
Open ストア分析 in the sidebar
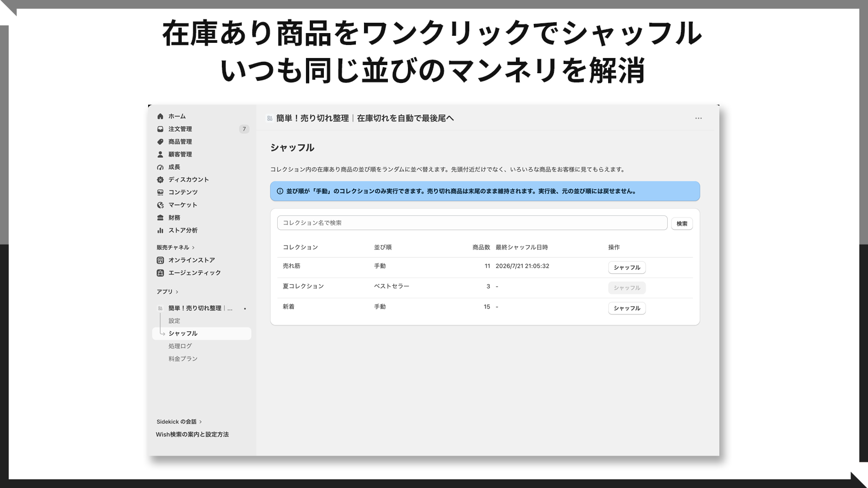pyautogui.click(x=183, y=230)
